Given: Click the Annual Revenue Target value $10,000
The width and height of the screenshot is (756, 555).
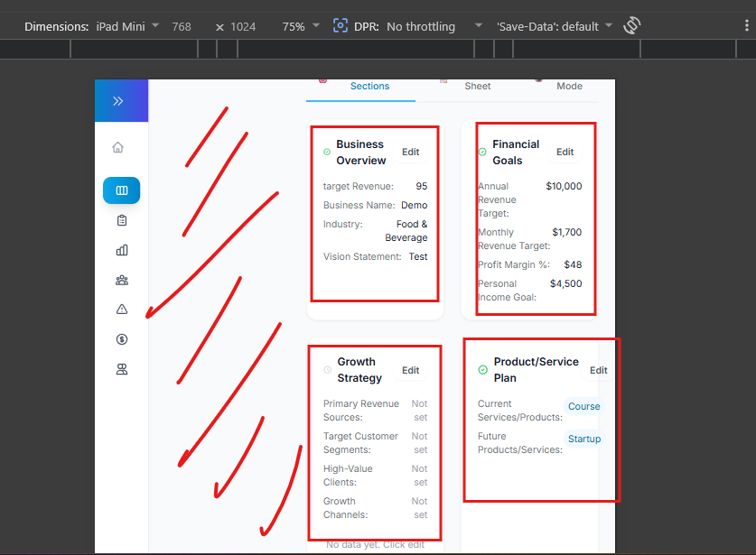Looking at the screenshot, I should [564, 186].
